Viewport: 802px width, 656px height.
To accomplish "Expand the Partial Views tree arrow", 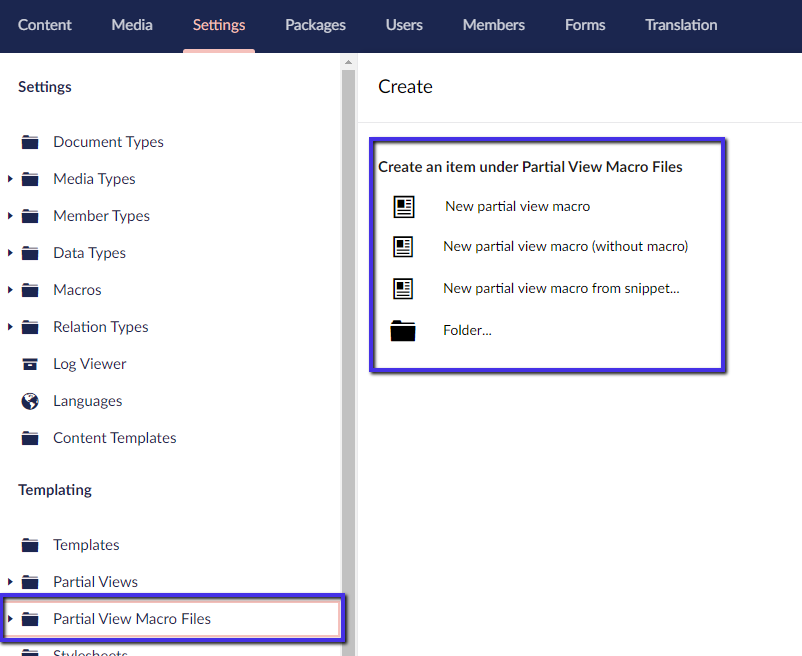I will click(10, 582).
